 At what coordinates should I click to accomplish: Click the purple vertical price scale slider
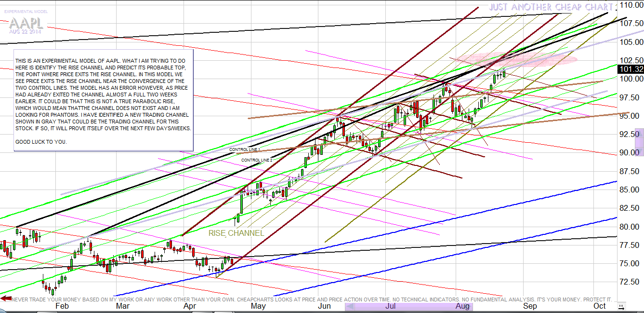(639, 142)
